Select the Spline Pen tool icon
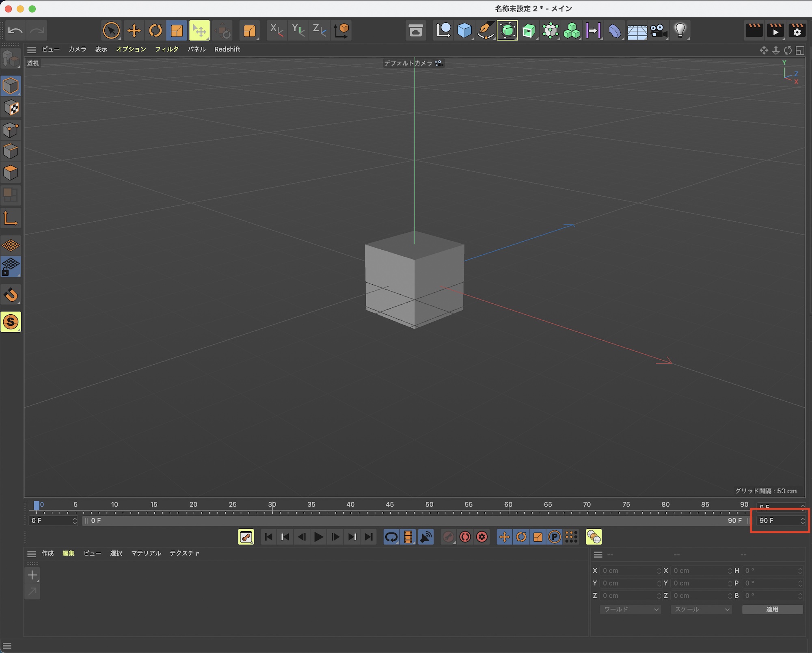The height and width of the screenshot is (653, 812). coord(486,30)
